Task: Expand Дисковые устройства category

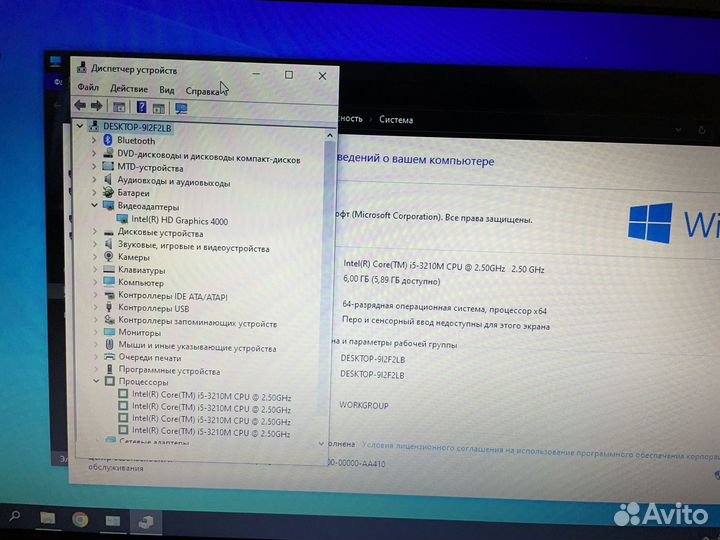Action: 95,231
